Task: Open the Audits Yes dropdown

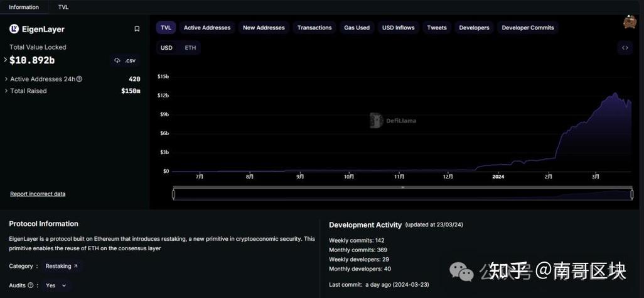Action: [56, 285]
